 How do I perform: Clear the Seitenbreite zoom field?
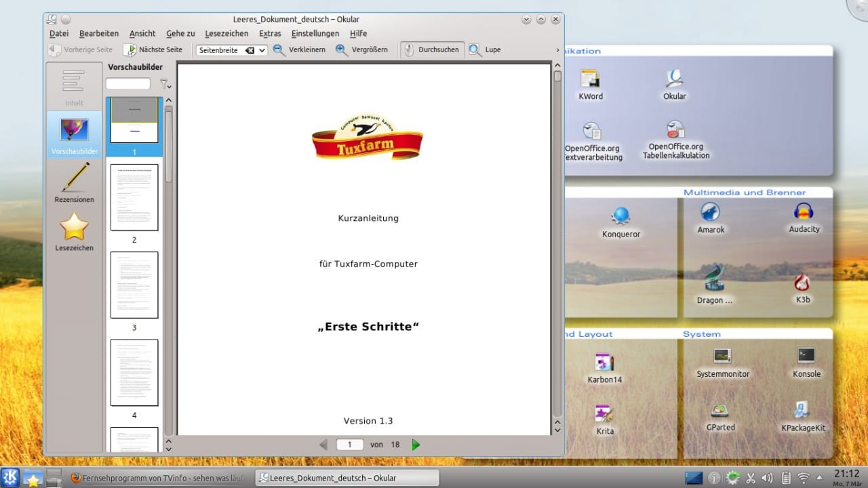pos(250,50)
